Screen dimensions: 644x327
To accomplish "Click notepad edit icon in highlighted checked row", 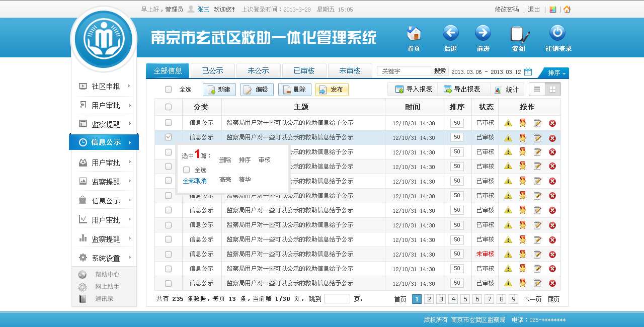I will [537, 138].
